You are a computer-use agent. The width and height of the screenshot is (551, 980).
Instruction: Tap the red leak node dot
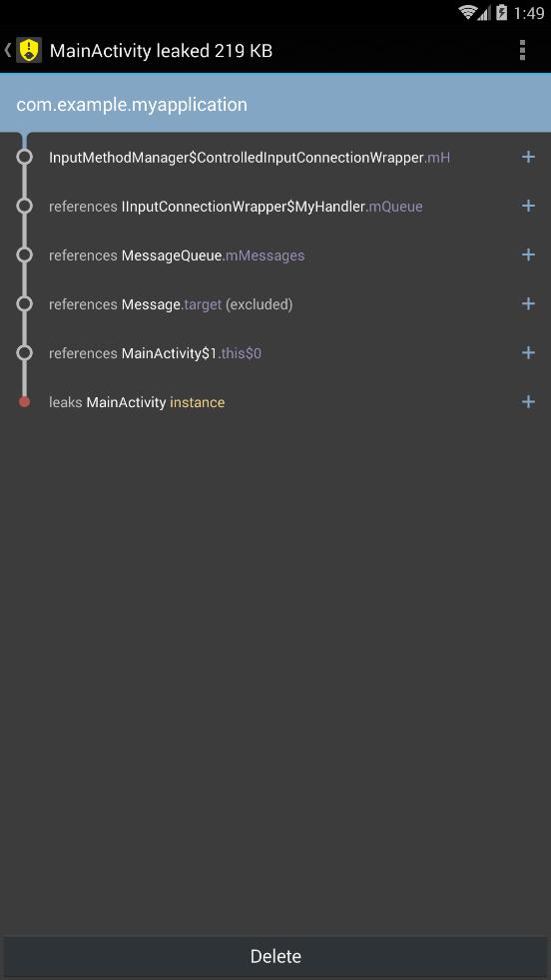[x=24, y=402]
